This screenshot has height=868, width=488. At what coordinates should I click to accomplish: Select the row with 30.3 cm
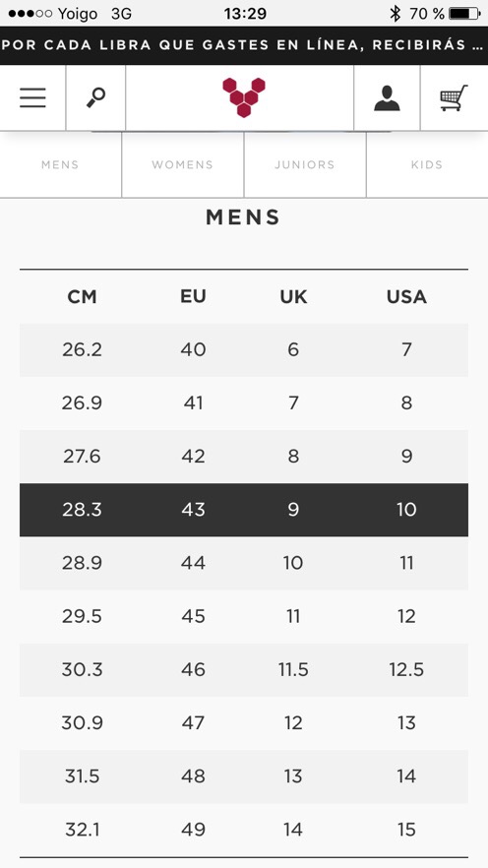(x=244, y=670)
